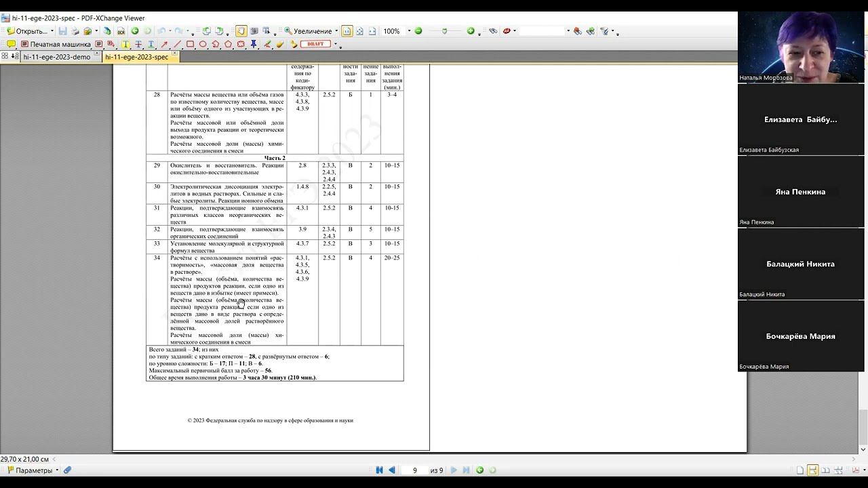Click the green Back navigation arrow in top toolbar
This screenshot has height=488, width=868.
[135, 31]
